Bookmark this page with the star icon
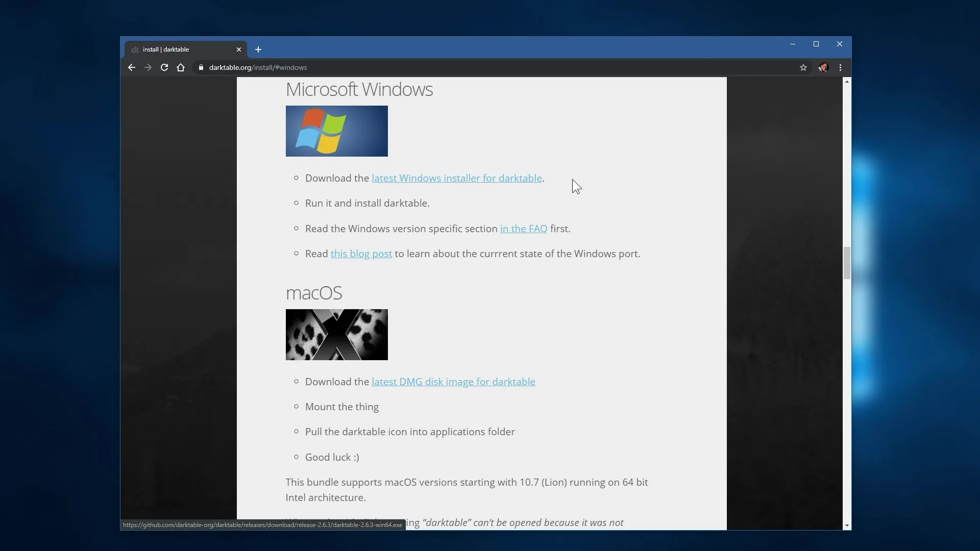980x551 pixels. (803, 67)
